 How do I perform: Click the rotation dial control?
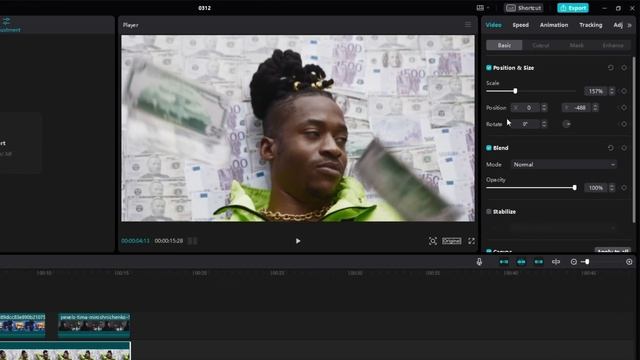567,124
